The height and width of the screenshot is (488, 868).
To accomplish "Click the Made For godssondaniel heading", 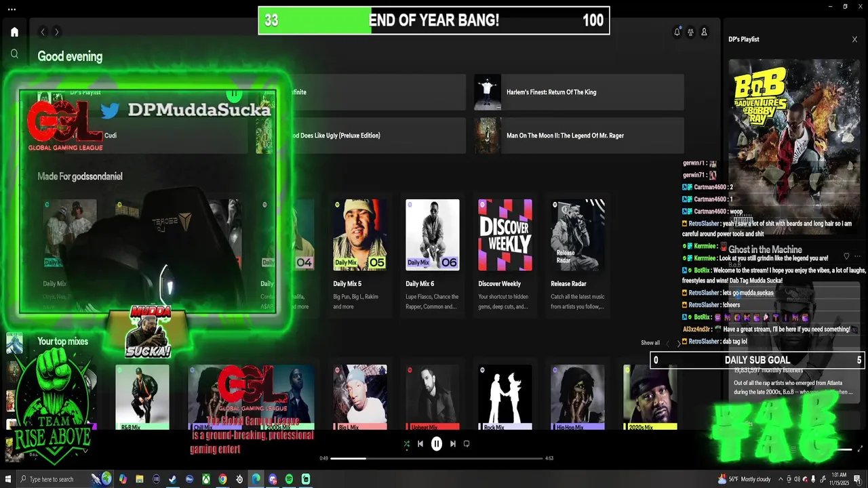I will point(80,176).
